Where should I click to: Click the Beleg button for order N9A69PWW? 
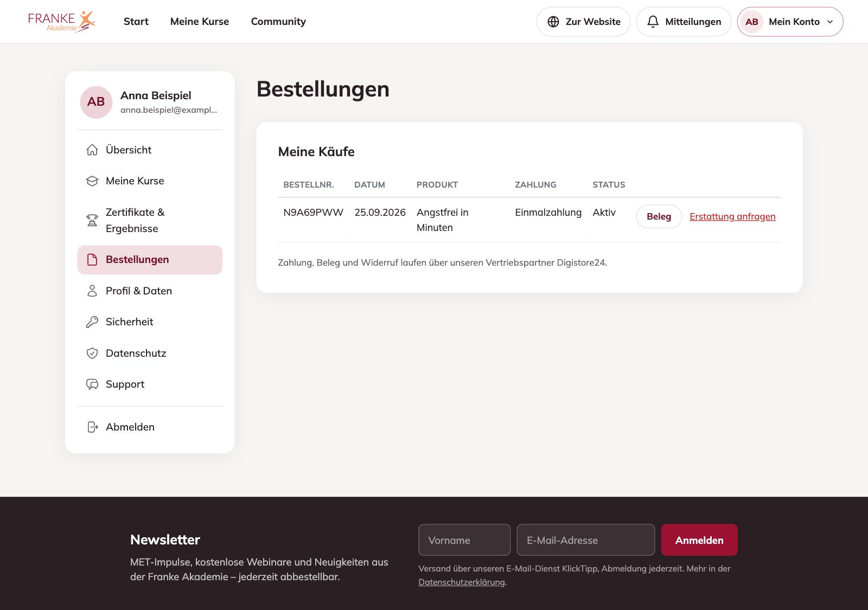(659, 216)
